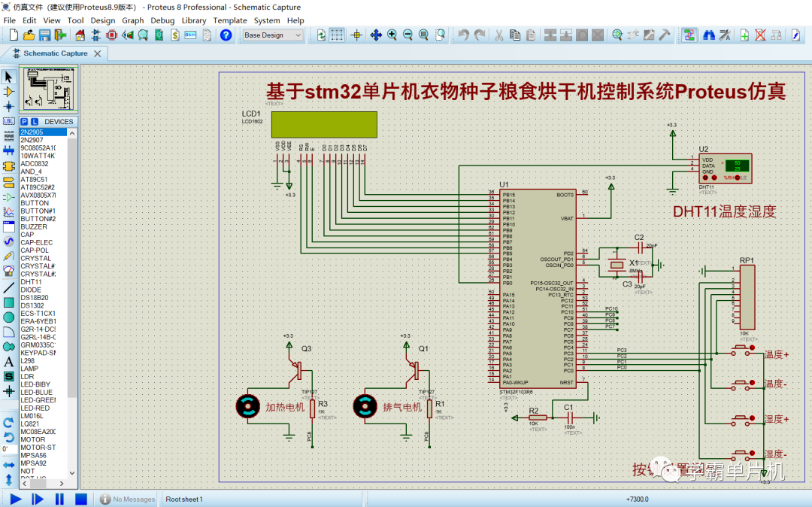Open Bill of Materials dollar-sign icon
This screenshot has width=812, height=507.
(175, 35)
